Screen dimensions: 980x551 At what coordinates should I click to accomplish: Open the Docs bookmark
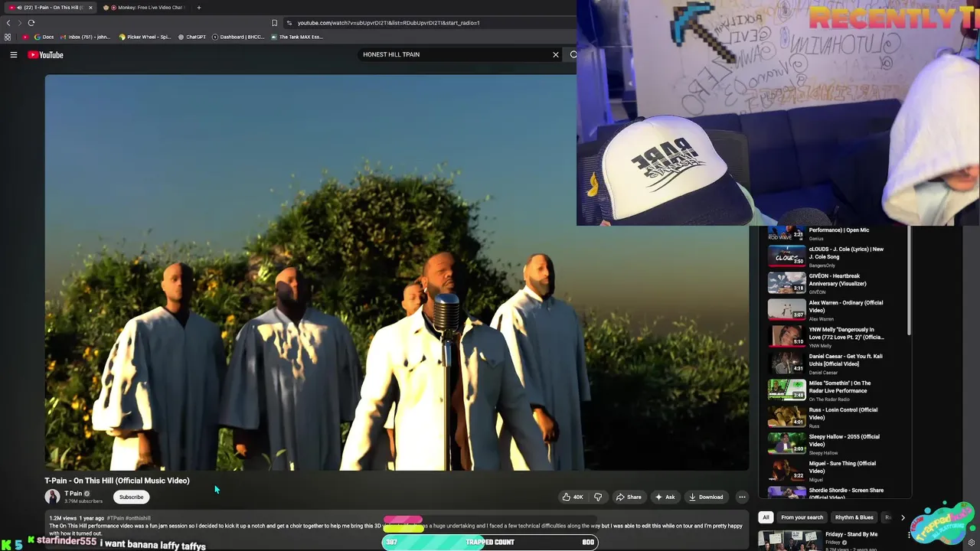pyautogui.click(x=44, y=37)
